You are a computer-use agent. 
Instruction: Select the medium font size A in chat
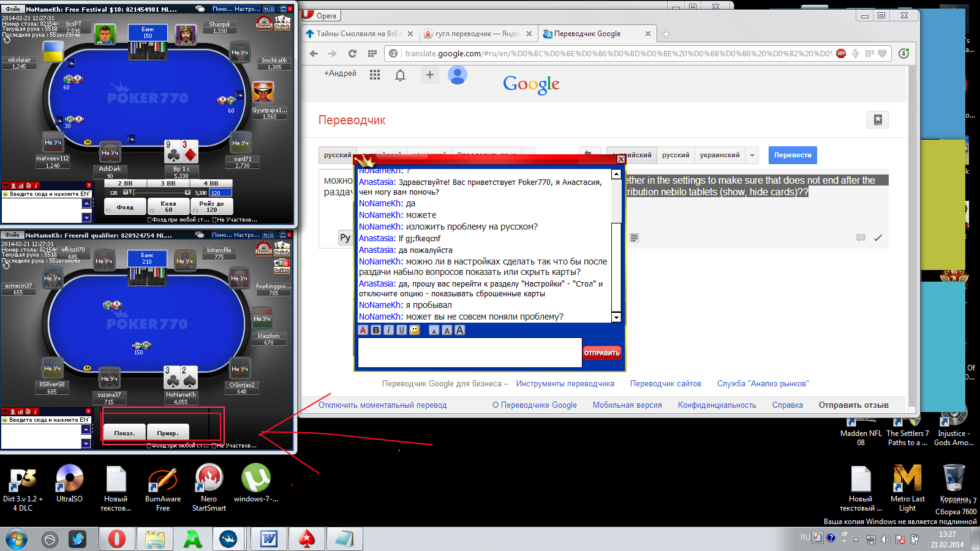(x=447, y=330)
